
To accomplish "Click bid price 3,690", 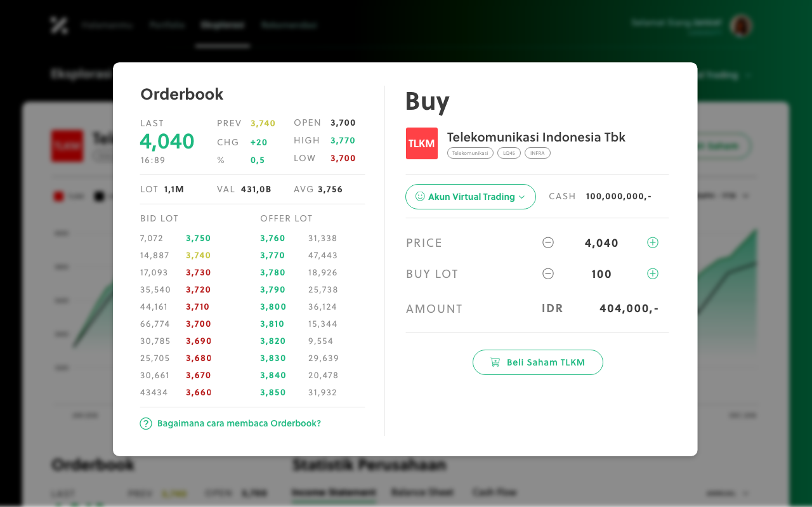I will point(198,341).
